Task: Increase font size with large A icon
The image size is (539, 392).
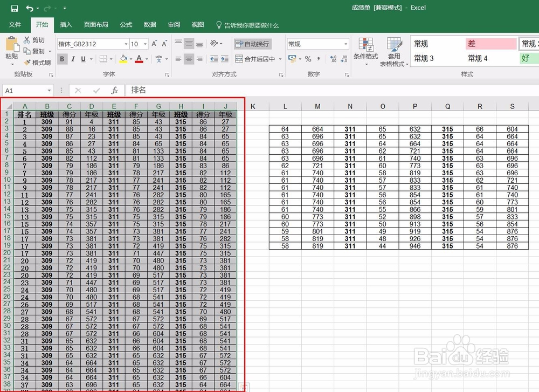Action: coord(154,44)
